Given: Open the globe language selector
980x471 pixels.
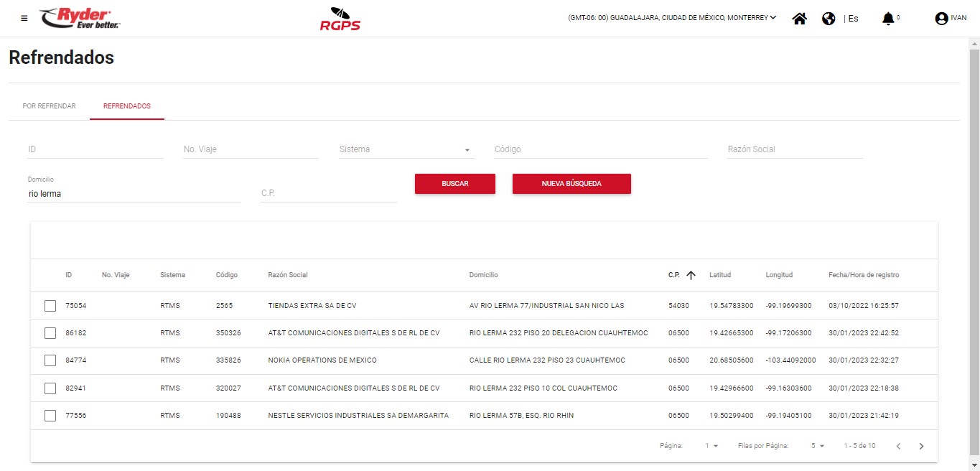Looking at the screenshot, I should (x=829, y=19).
